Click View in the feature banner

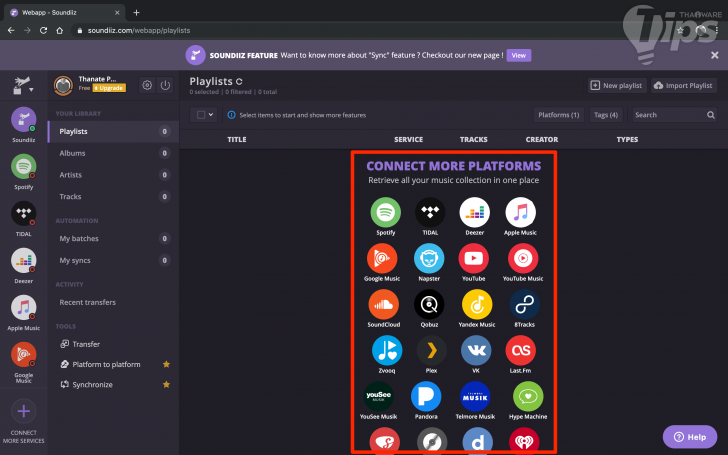(519, 55)
